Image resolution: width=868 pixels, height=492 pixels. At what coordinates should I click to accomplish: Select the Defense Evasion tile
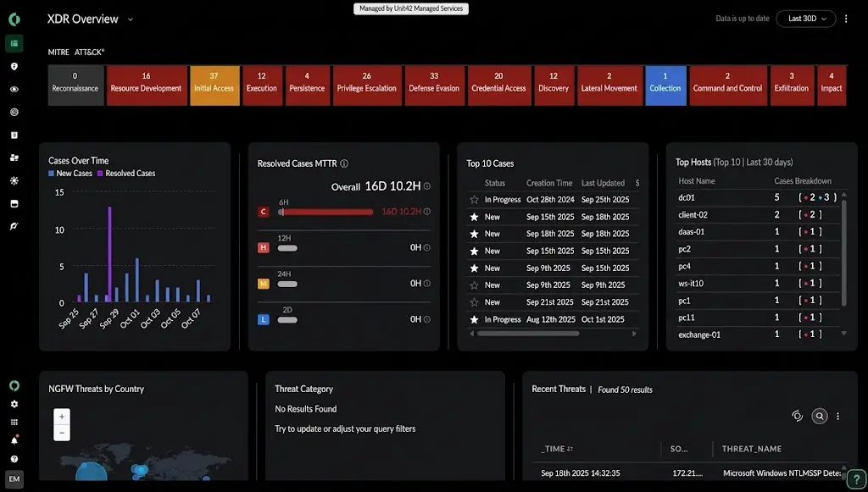[x=435, y=86]
